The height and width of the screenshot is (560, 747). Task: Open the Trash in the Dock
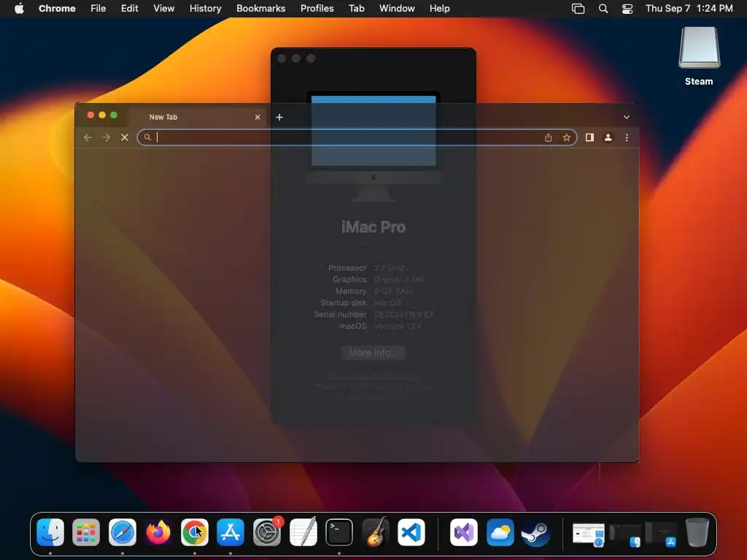coord(697,532)
